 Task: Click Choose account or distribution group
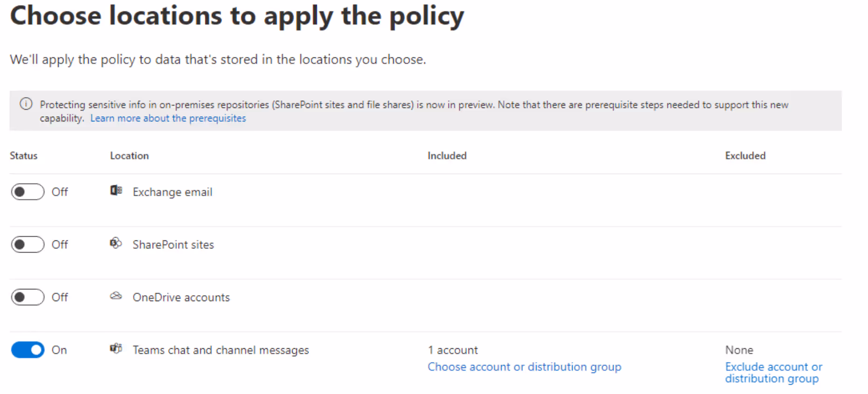[525, 367]
